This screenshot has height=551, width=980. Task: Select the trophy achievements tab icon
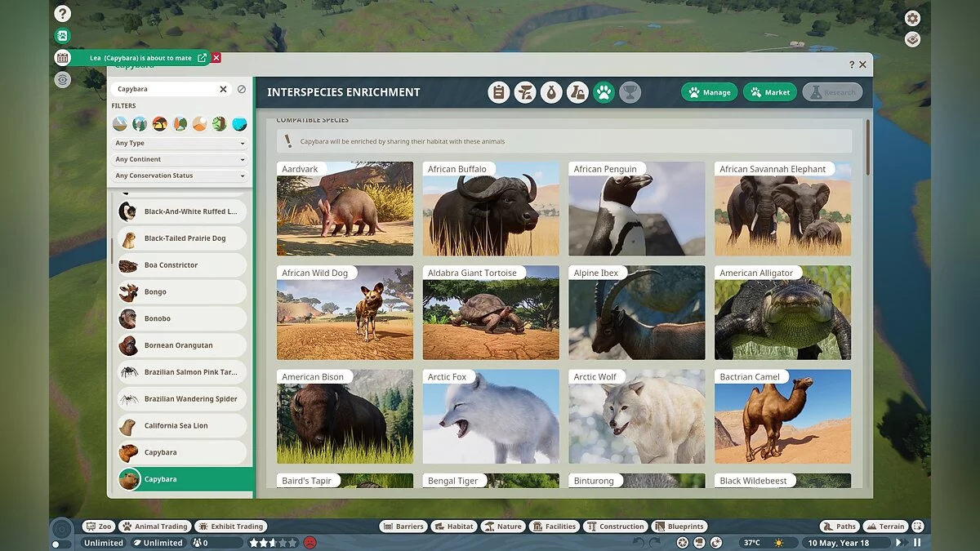(x=631, y=91)
